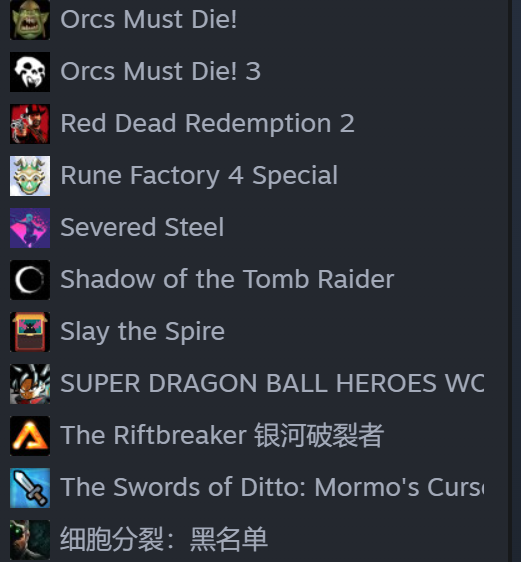521x562 pixels.
Task: Open Rune Factory 4 Special entry
Action: click(199, 176)
